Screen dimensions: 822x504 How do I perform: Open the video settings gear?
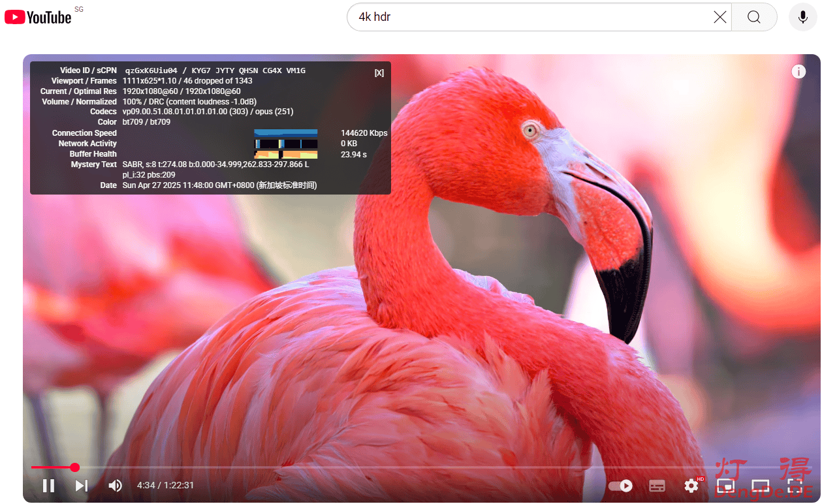coord(691,486)
